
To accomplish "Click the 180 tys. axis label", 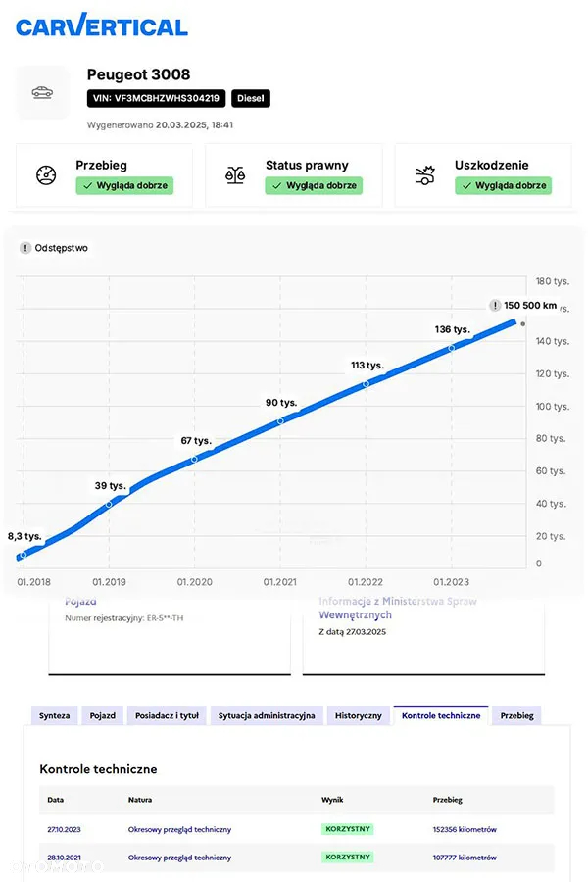I will coord(553,281).
